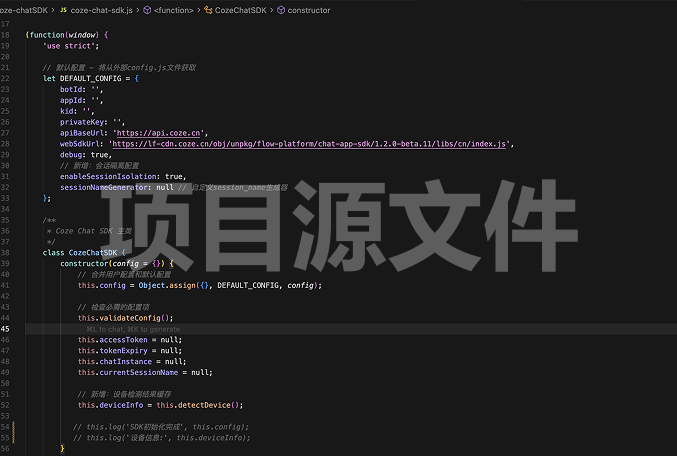This screenshot has height=456, width=677.
Task: Click this.validateConfig() call
Action: tap(125, 318)
